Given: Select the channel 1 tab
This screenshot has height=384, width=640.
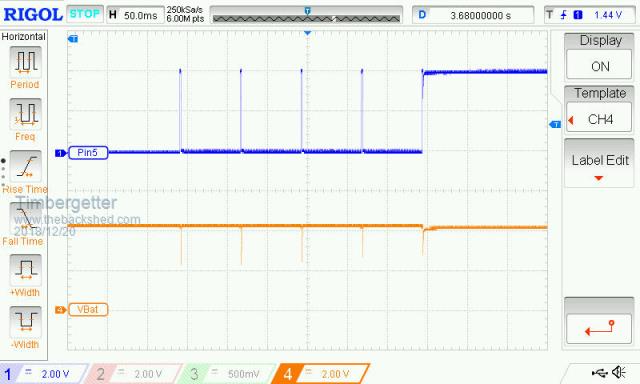Looking at the screenshot, I should pyautogui.click(x=43, y=374).
